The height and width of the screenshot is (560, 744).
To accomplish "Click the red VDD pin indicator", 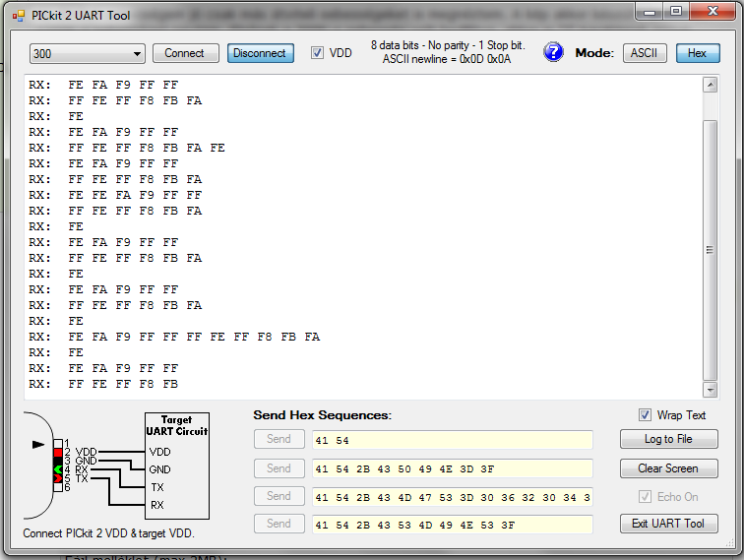I will pyautogui.click(x=58, y=452).
